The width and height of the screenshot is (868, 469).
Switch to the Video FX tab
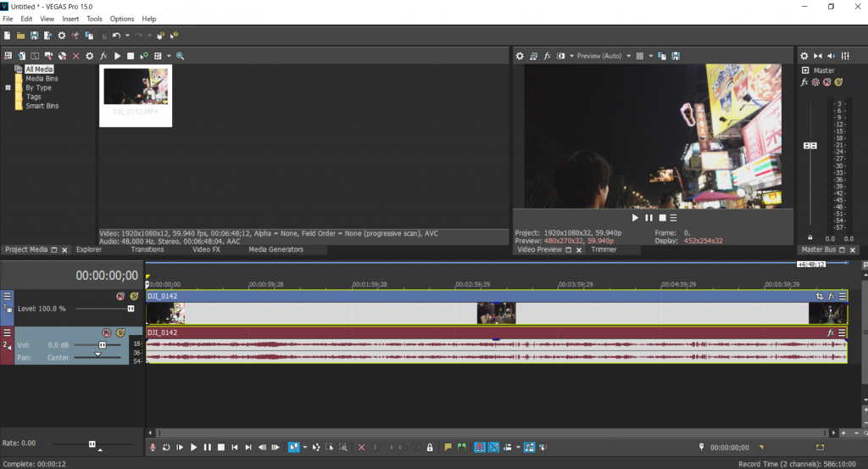206,249
